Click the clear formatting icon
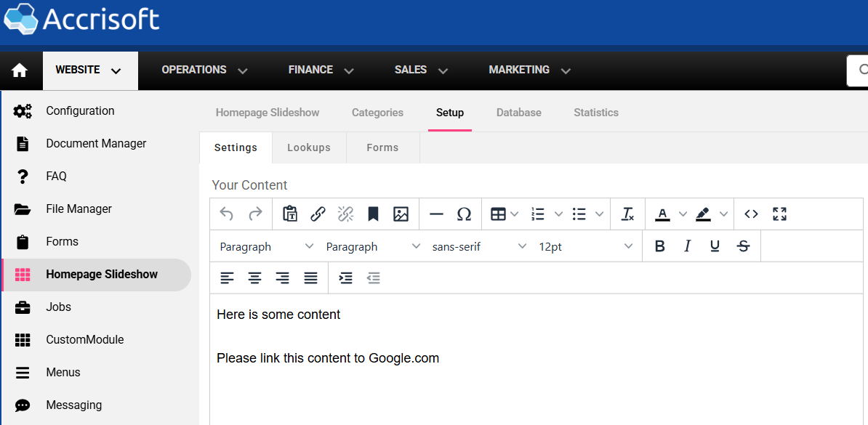The width and height of the screenshot is (868, 425). [x=627, y=214]
